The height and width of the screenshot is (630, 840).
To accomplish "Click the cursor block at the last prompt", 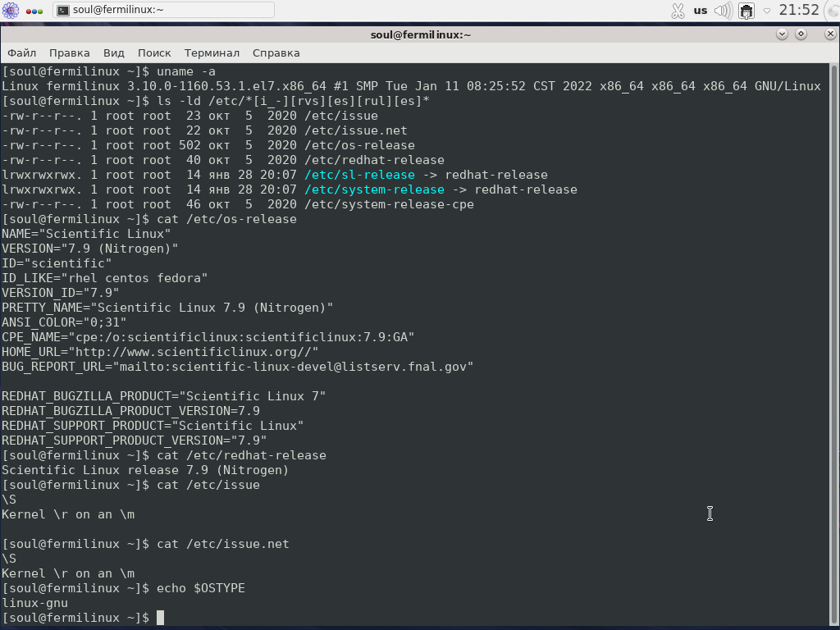I will 160,618.
